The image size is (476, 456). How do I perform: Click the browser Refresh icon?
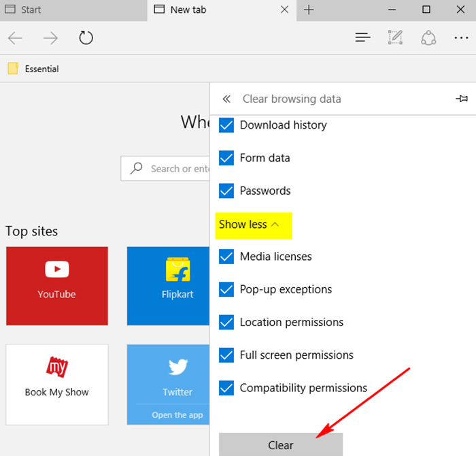86,38
